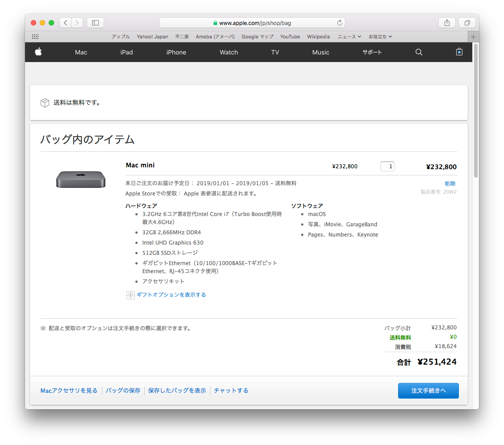The height and width of the screenshot is (445, 504).
Task: Click the バッグ内のアイテム heading
Action: [x=88, y=139]
